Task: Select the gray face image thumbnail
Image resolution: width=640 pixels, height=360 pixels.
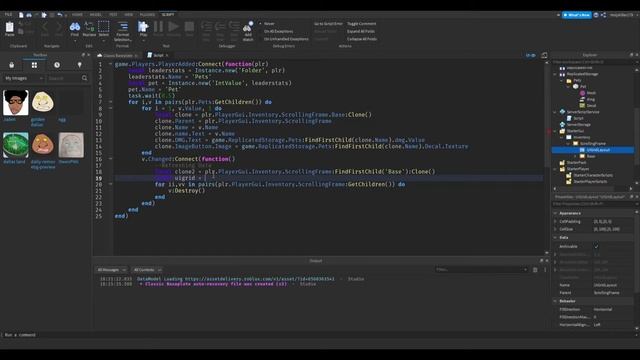Action: (x=71, y=145)
